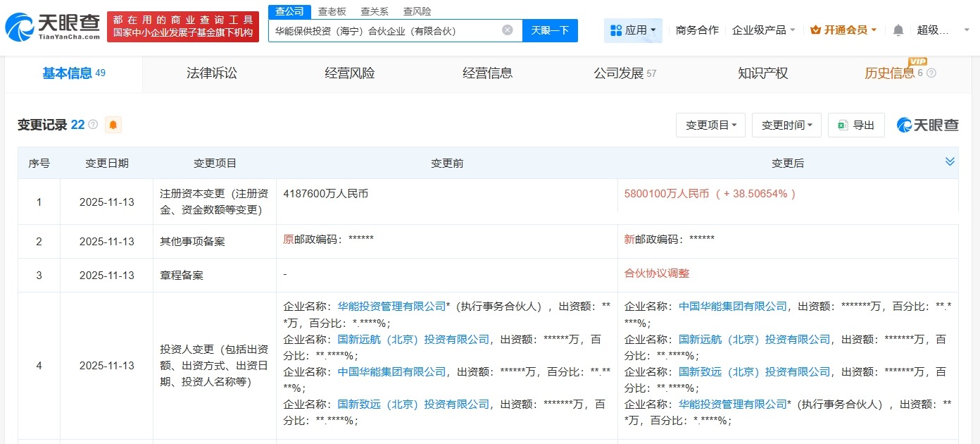The image size is (980, 444).
Task: Switch to the 法律诉讼 tab
Action: (211, 73)
